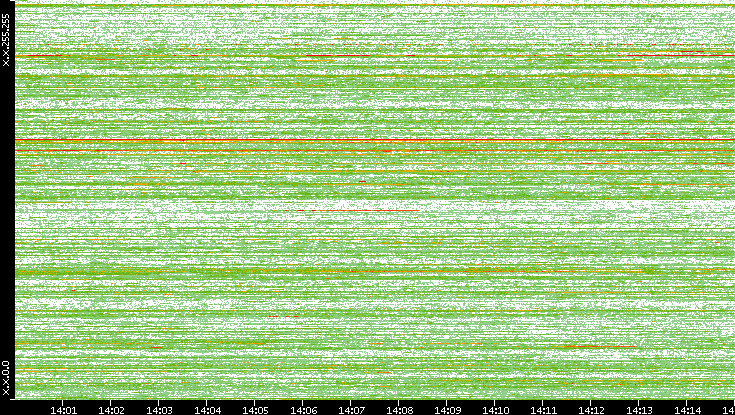
Task: Click the x.x.0.0 address axis label
Action: tap(6, 378)
